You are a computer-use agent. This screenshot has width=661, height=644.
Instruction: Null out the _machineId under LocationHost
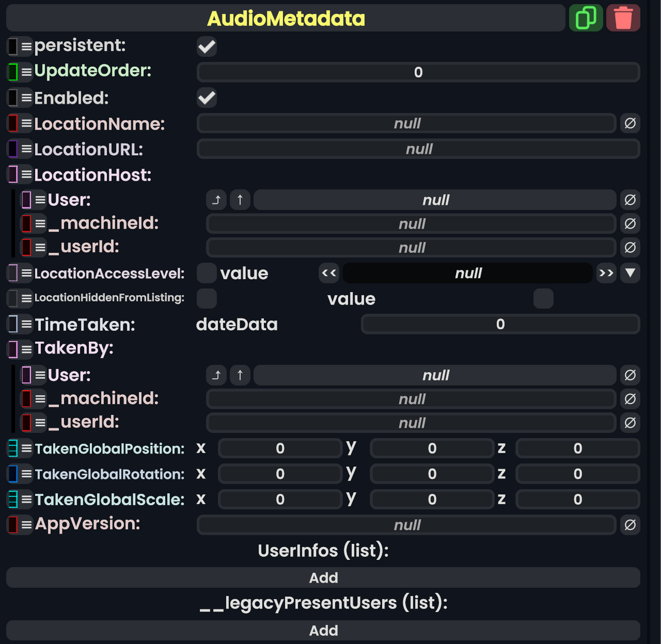pyautogui.click(x=630, y=223)
